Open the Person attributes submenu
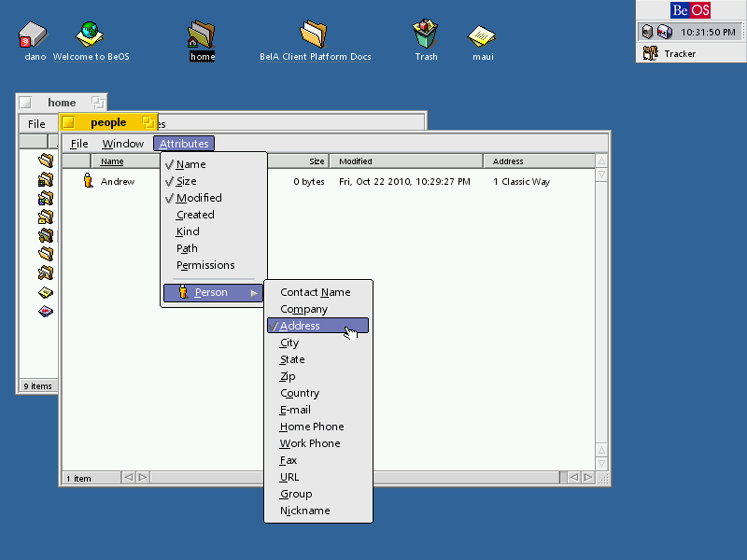 pos(213,292)
